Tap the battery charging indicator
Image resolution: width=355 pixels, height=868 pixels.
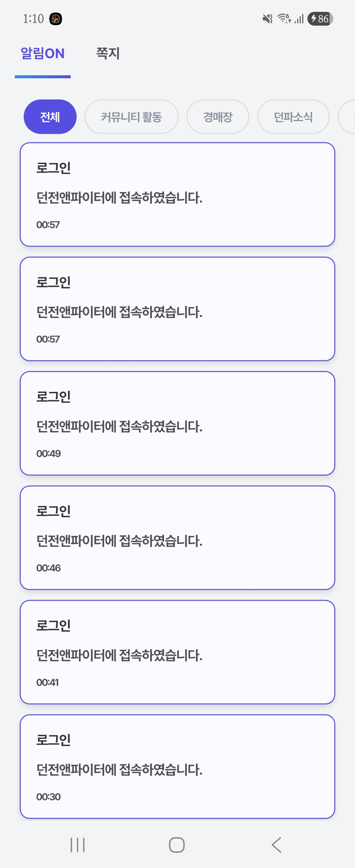click(319, 19)
